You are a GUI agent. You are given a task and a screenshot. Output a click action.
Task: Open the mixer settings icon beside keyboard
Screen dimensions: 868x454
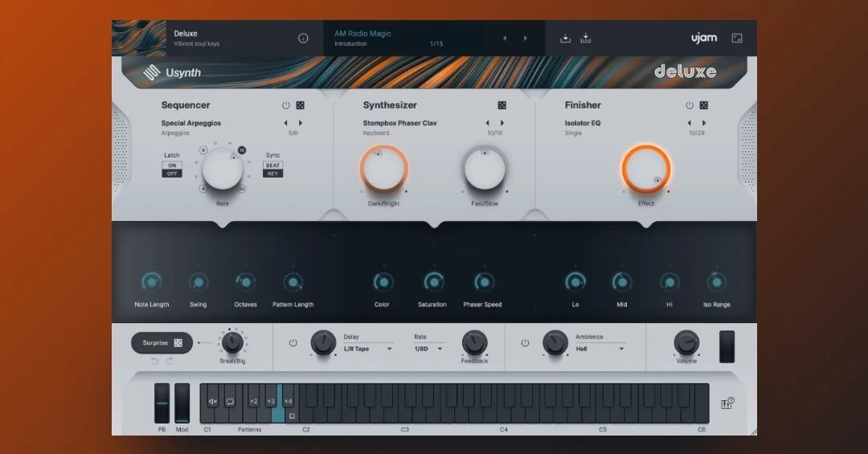click(727, 403)
